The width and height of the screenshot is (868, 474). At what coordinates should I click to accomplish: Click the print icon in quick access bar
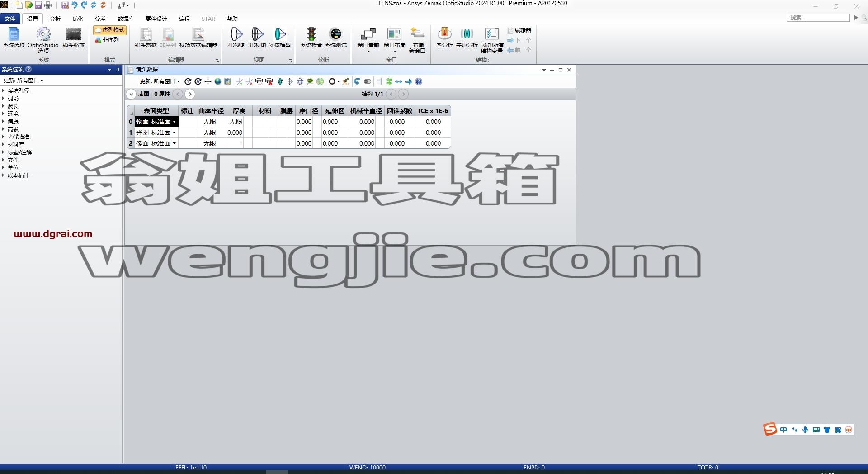click(x=48, y=5)
